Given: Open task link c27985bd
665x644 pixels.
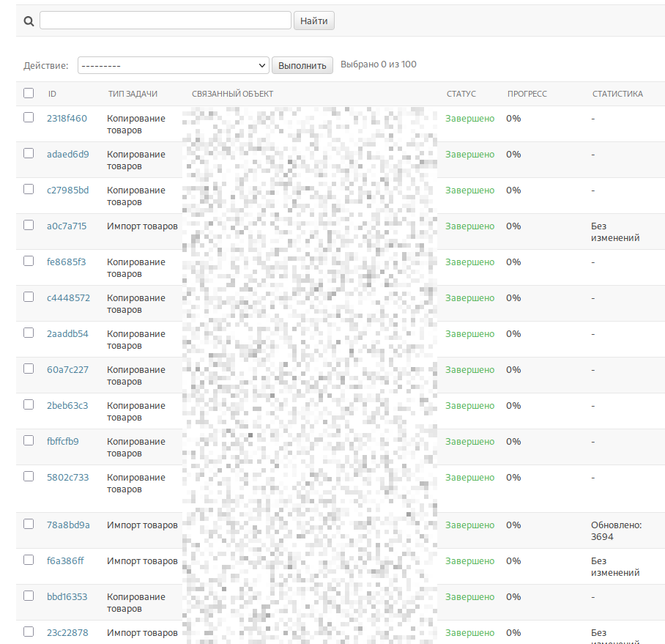Looking at the screenshot, I should click(68, 190).
